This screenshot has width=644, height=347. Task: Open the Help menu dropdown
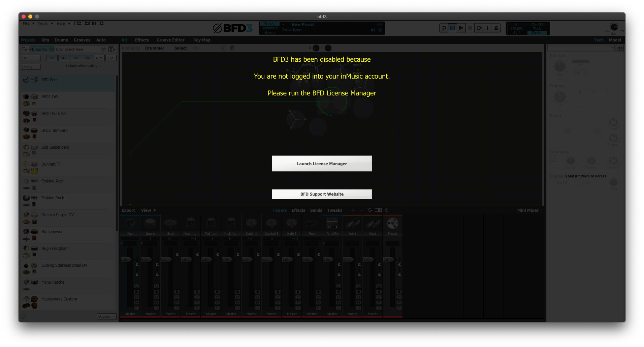click(63, 23)
